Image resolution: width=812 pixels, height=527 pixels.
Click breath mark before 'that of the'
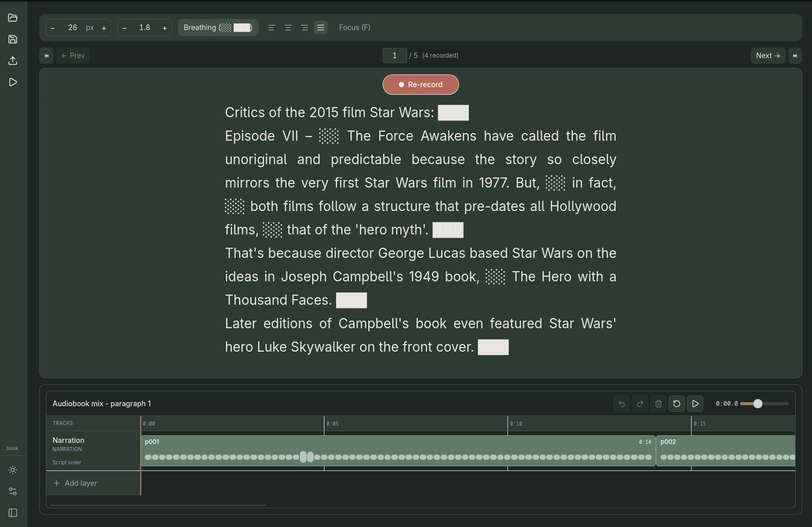coord(272,230)
